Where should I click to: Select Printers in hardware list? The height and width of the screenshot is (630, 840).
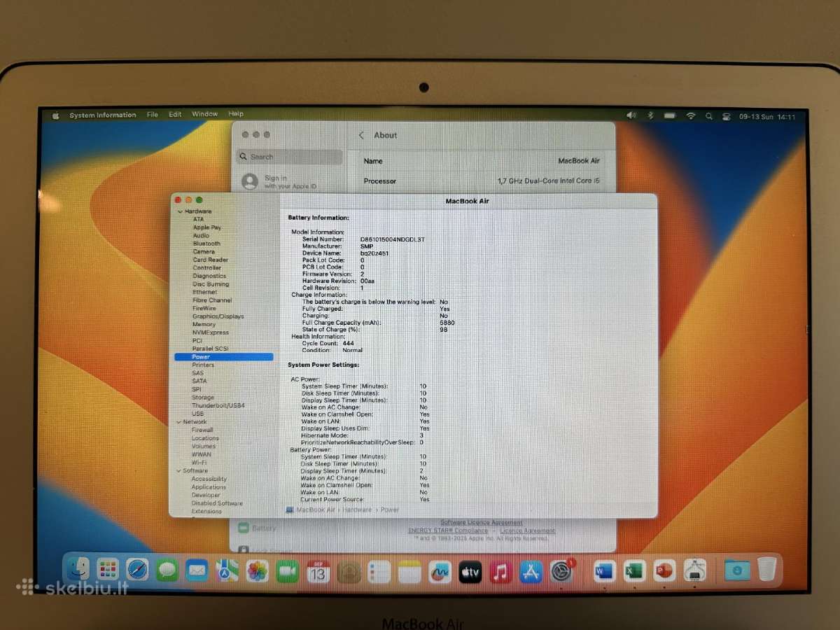(x=203, y=365)
